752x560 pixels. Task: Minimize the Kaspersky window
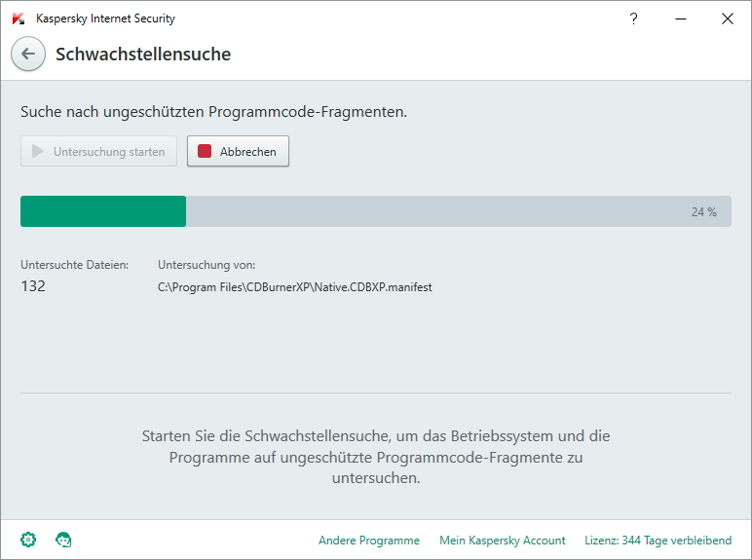[681, 19]
